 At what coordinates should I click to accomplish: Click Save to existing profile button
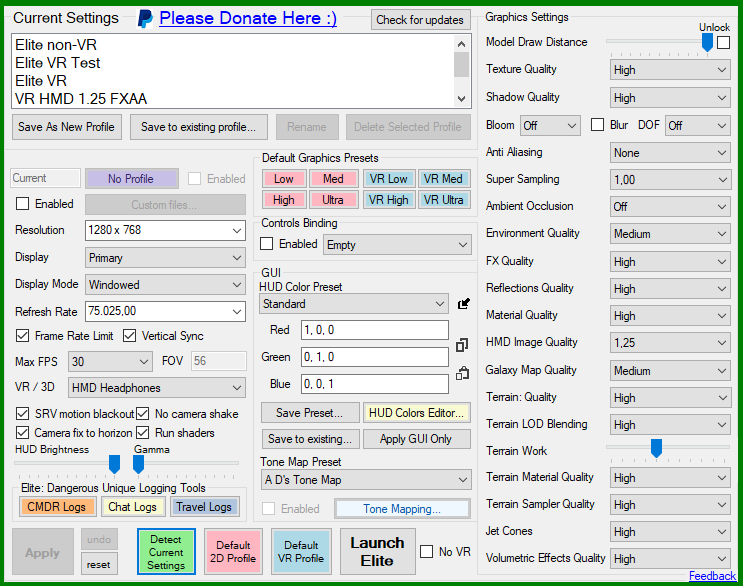[199, 127]
